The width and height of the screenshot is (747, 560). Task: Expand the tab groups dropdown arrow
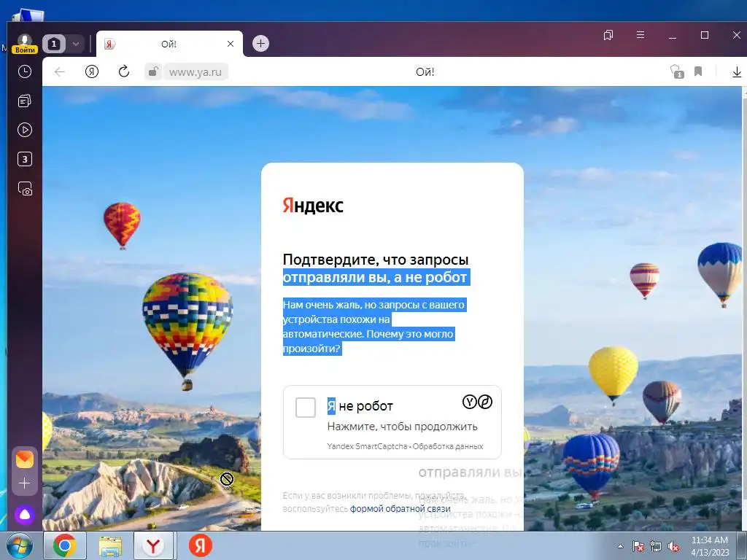(75, 44)
